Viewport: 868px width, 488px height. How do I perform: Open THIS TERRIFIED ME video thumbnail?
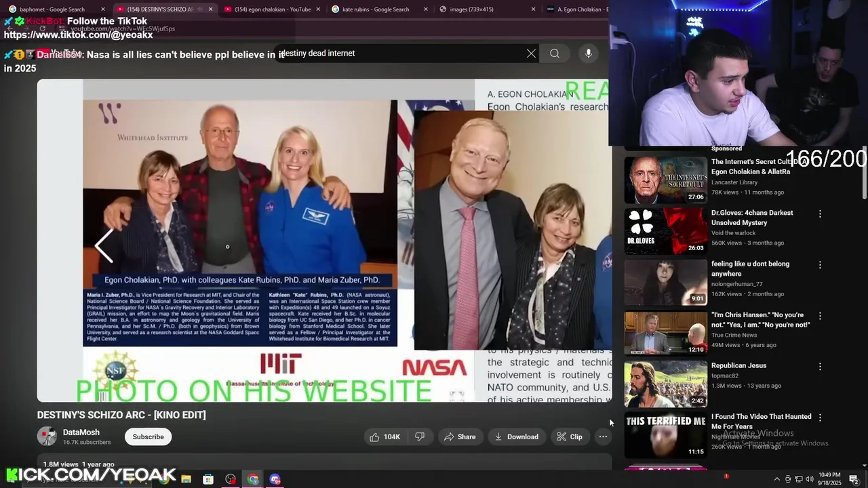(x=666, y=434)
